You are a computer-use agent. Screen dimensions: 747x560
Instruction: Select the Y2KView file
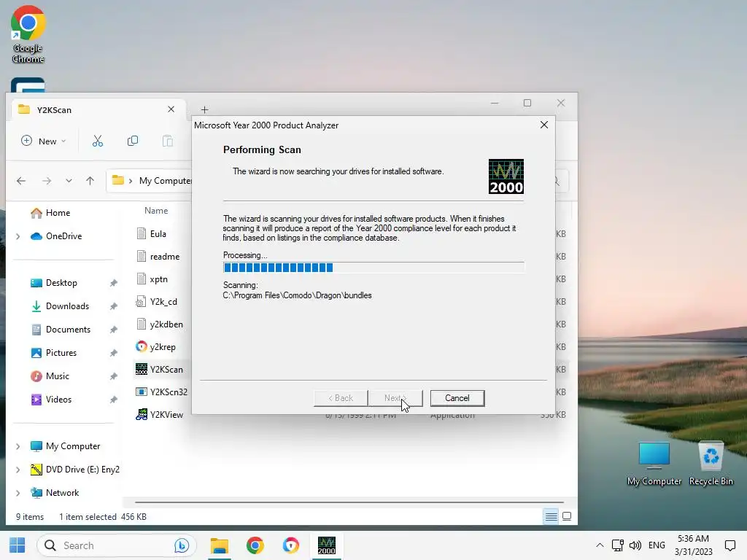coord(166,415)
